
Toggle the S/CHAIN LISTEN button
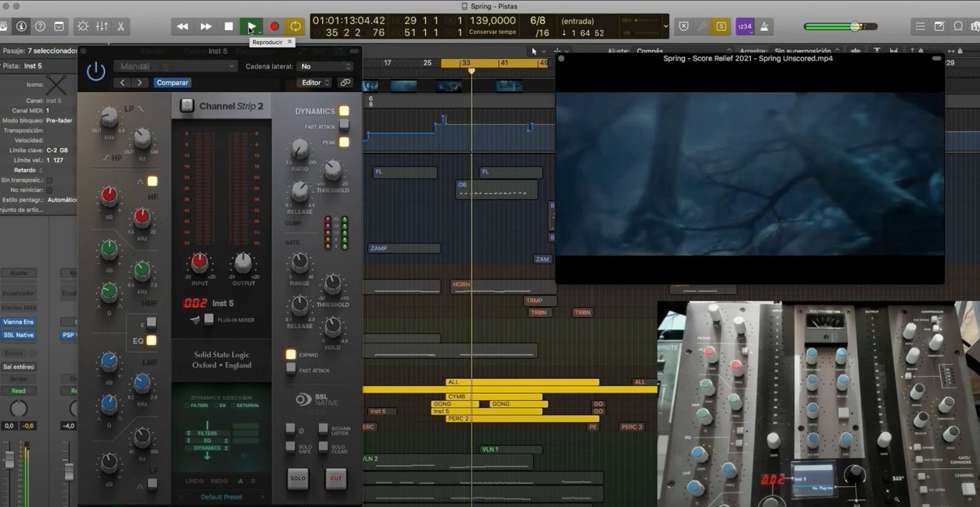pos(324,429)
